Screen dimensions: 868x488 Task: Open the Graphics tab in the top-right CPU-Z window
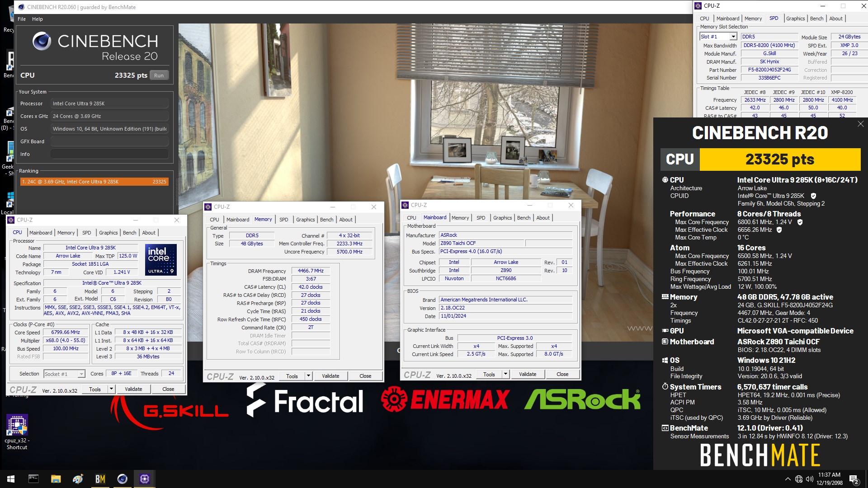tap(796, 19)
